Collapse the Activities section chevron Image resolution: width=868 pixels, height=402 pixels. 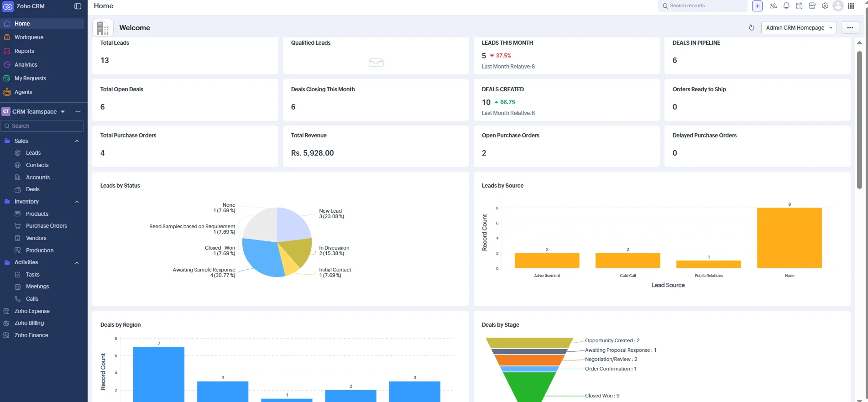pyautogui.click(x=77, y=263)
